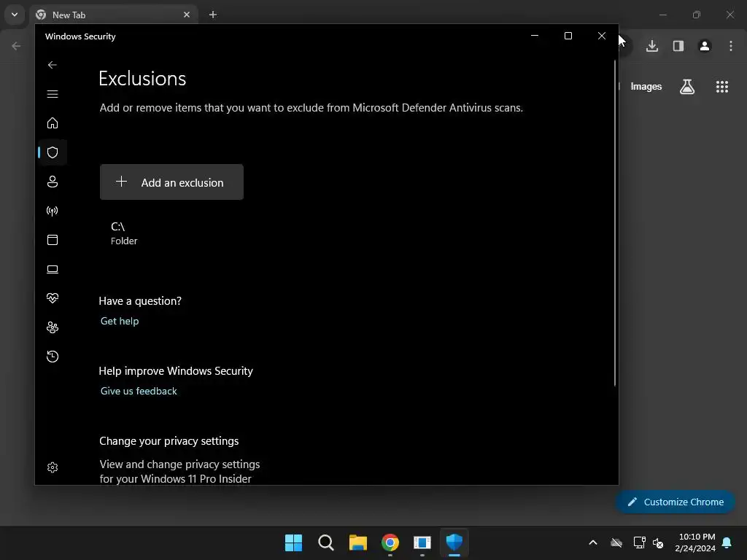Select the New Tab browser tab
Viewport: 747px width, 560px height.
[114, 15]
